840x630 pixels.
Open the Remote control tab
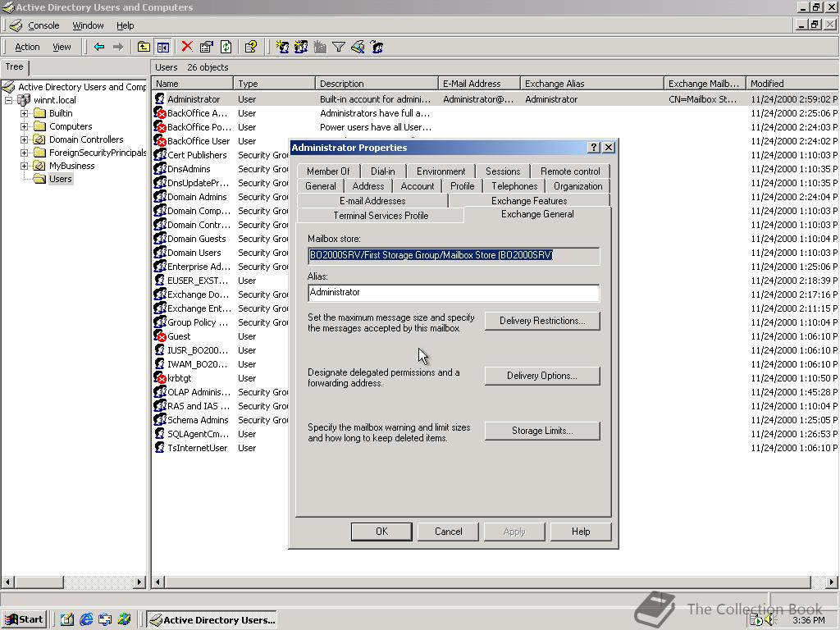pyautogui.click(x=570, y=171)
